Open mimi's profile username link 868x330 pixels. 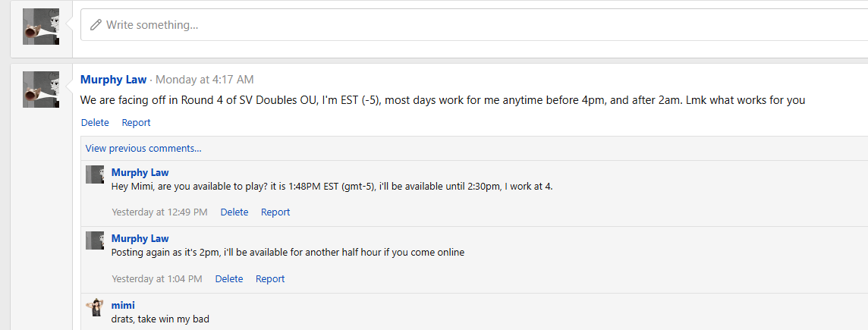coord(123,306)
